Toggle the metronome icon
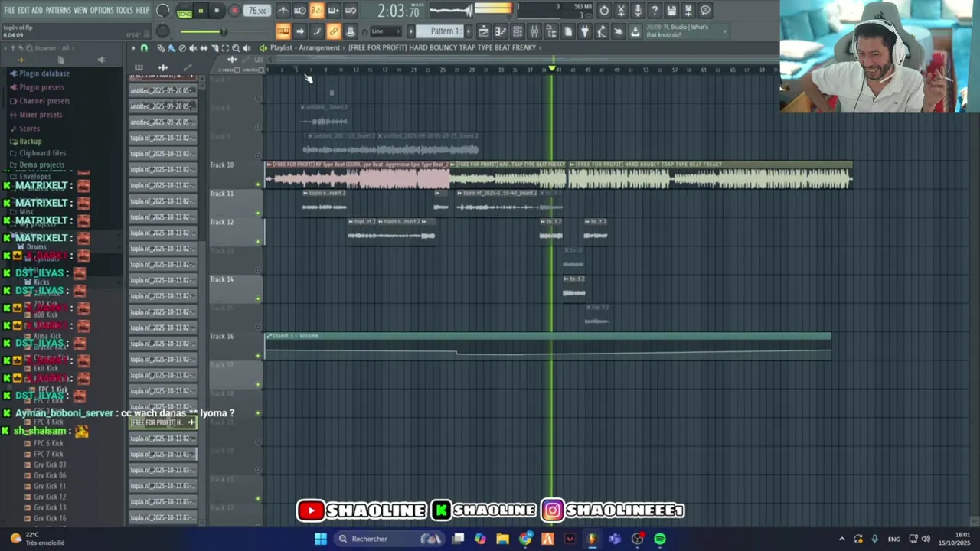 pyautogui.click(x=283, y=11)
